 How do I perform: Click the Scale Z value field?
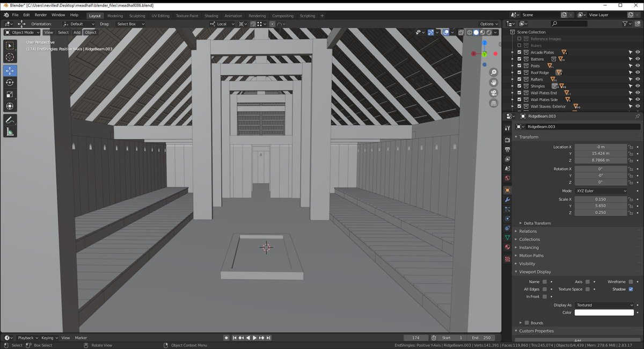click(601, 213)
